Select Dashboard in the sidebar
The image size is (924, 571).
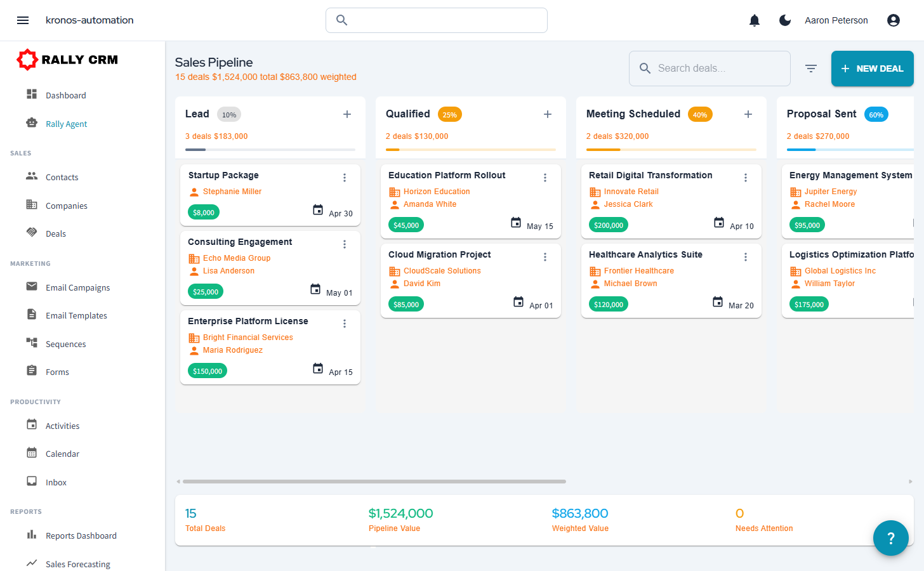tap(65, 95)
